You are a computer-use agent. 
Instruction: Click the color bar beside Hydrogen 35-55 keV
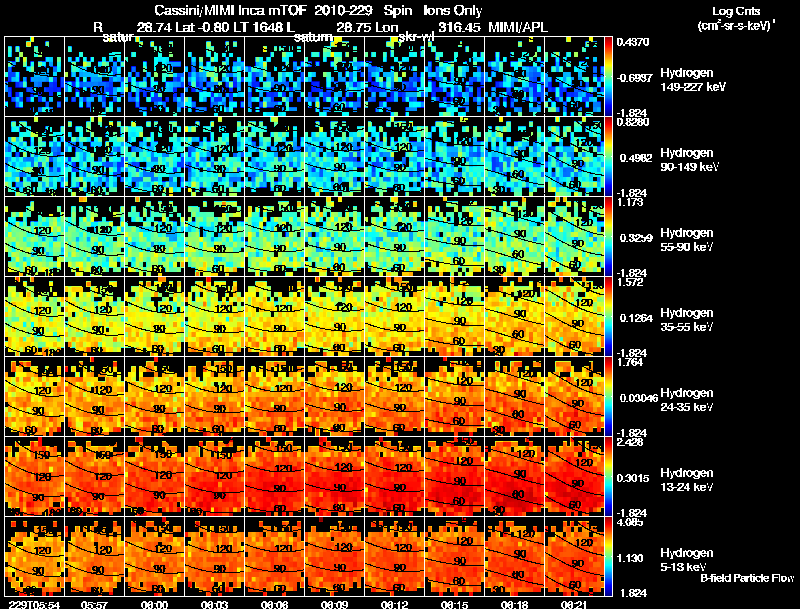pos(608,317)
